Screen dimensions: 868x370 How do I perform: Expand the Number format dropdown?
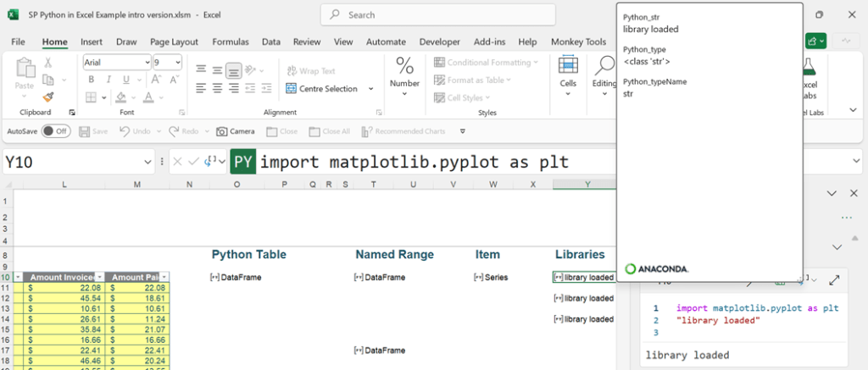(404, 93)
